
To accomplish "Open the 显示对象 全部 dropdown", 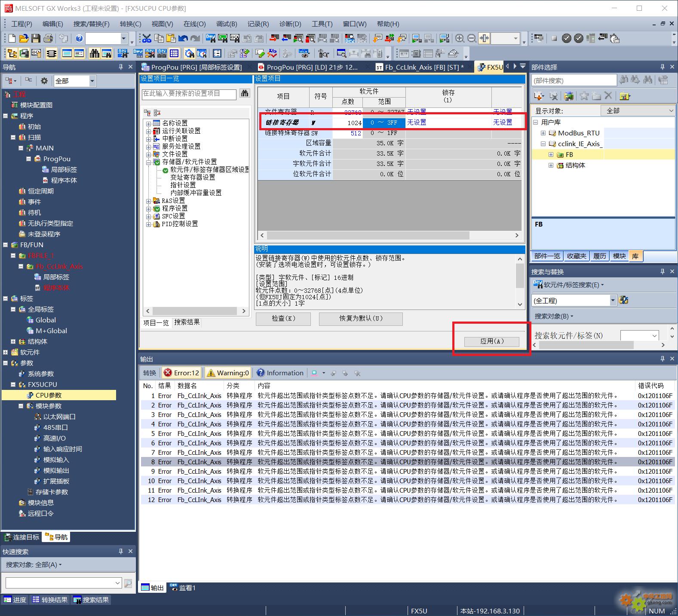I will point(639,110).
